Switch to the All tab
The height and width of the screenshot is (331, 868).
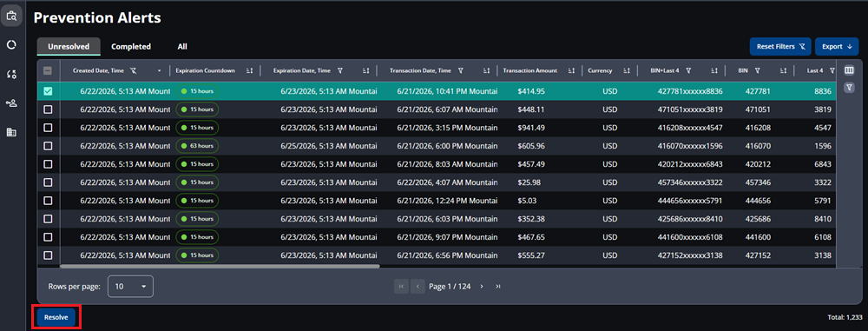point(182,47)
